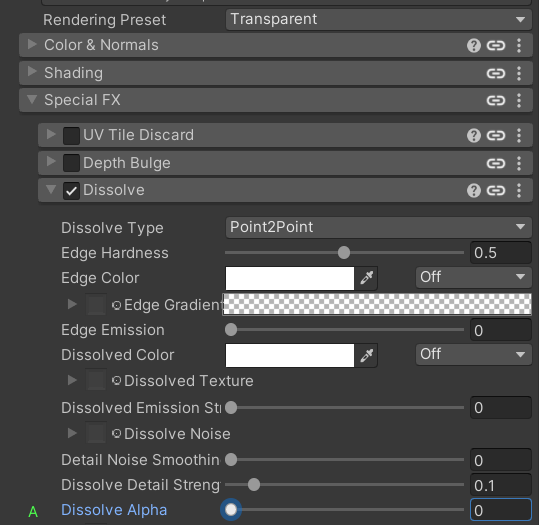Open kebab menu for Color & Normals
The image size is (539, 525).
[x=519, y=45]
